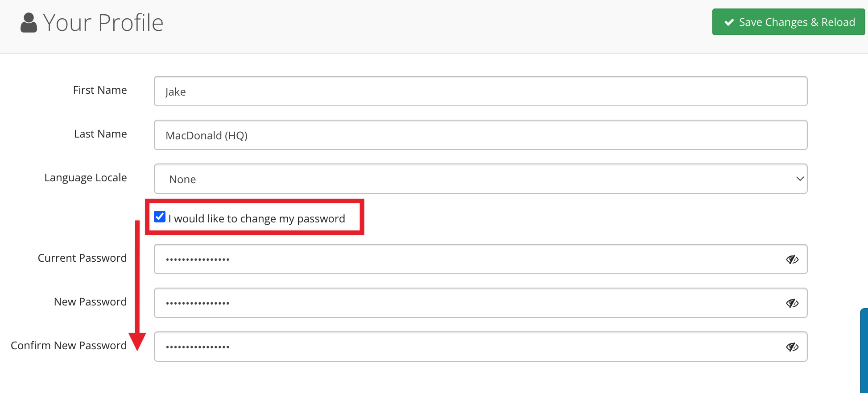The width and height of the screenshot is (868, 393).
Task: Click the "I would like to change my password" label
Action: coord(256,218)
